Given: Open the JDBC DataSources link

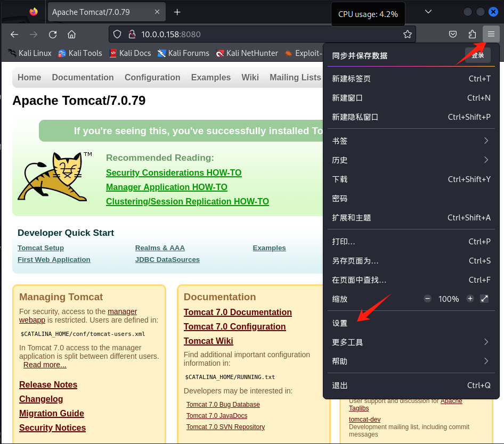Looking at the screenshot, I should pyautogui.click(x=167, y=260).
